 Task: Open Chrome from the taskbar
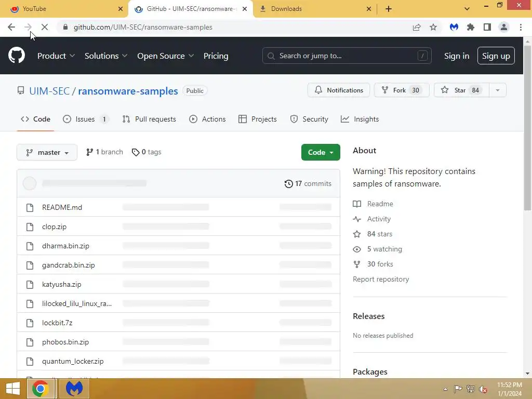point(41,389)
